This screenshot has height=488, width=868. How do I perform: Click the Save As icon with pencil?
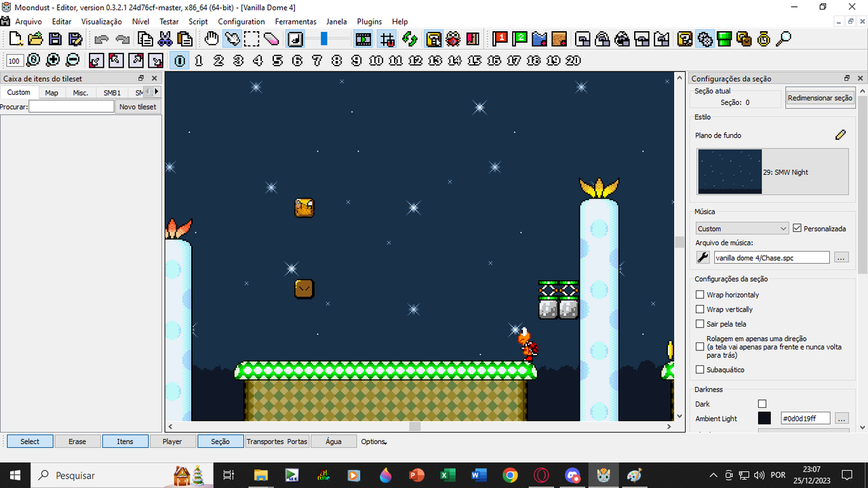[75, 39]
